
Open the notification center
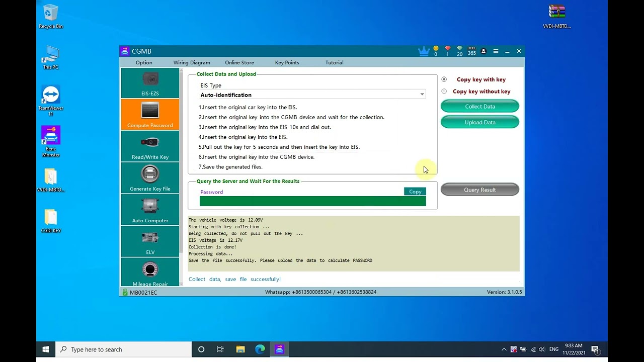coord(595,349)
